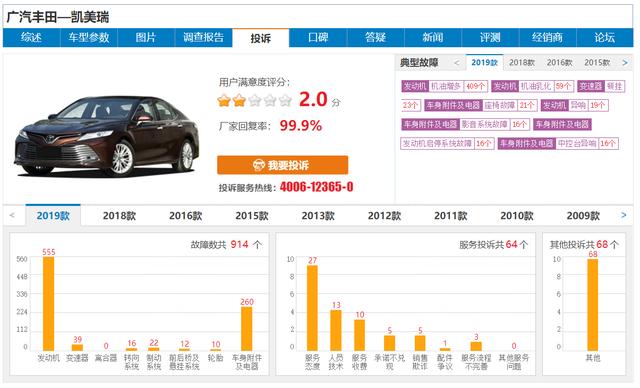Click the fifth grey rating star
The image size is (640, 388).
[285, 100]
